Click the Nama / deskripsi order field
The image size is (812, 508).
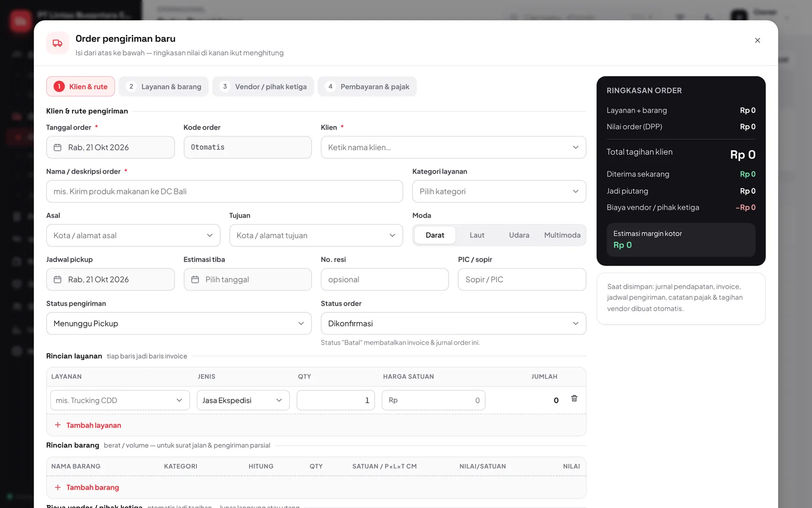224,192
